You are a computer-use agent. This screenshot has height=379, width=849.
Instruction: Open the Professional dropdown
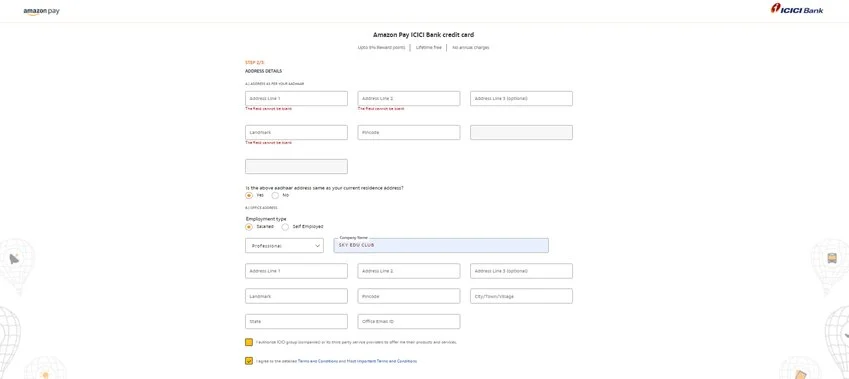click(x=284, y=246)
